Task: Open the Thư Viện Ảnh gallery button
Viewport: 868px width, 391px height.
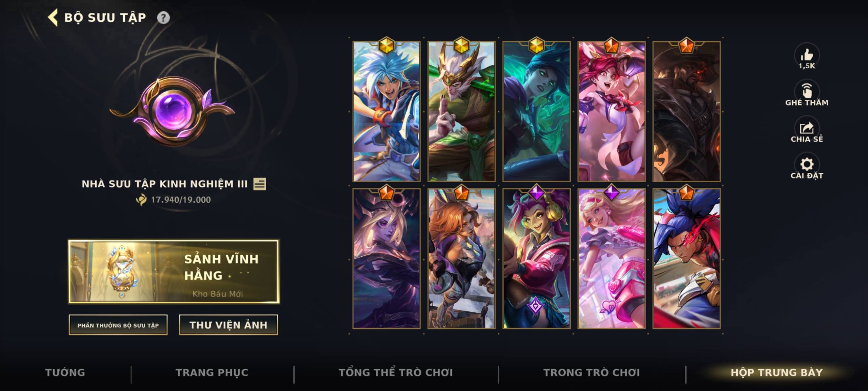Action: (229, 325)
